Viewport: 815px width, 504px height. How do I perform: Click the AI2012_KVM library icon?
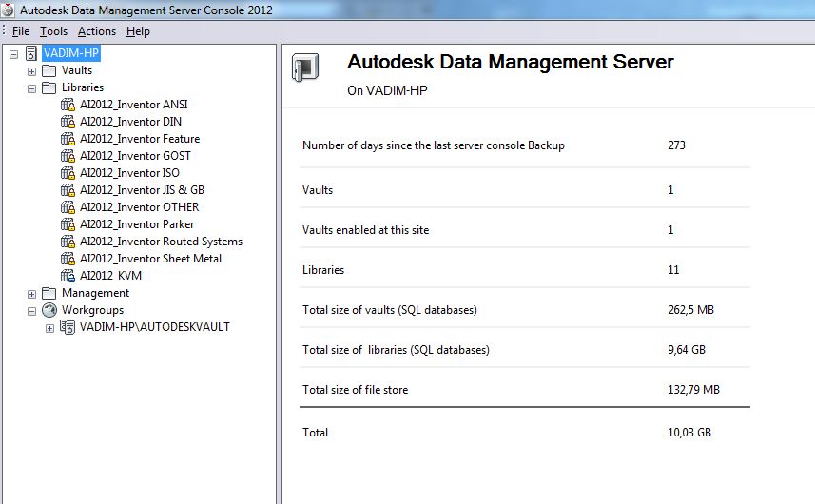pyautogui.click(x=68, y=276)
